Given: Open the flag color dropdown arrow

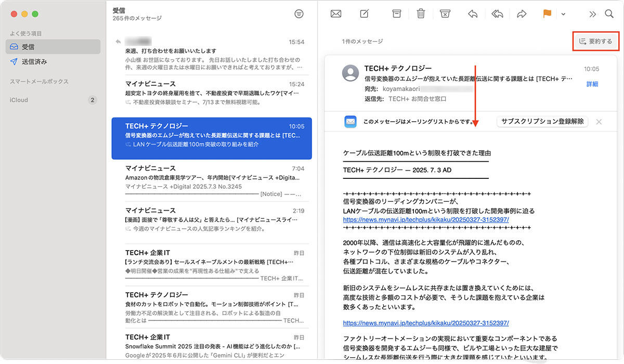Looking at the screenshot, I should (x=563, y=15).
